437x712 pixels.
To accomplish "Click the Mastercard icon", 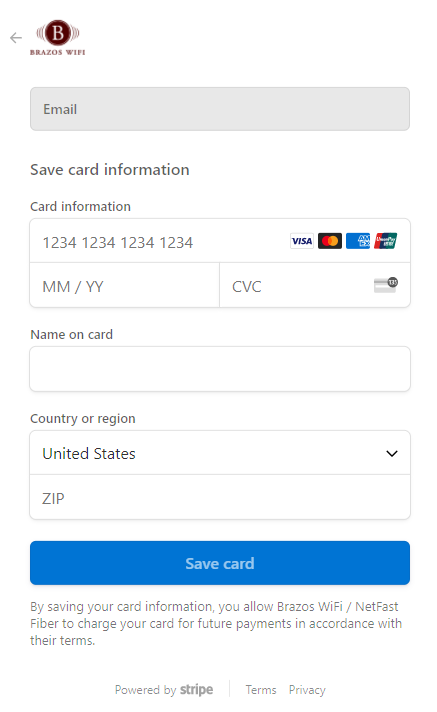I will click(330, 241).
